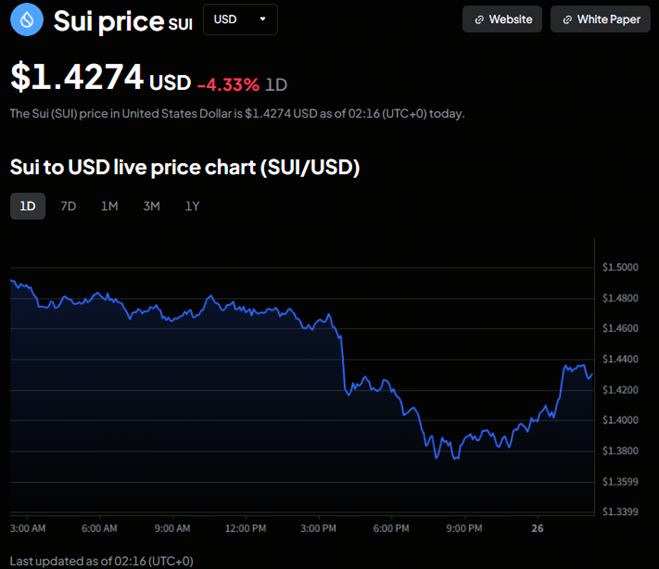This screenshot has height=569, width=659.
Task: Click the $1.4274 current price figure
Action: tap(77, 79)
